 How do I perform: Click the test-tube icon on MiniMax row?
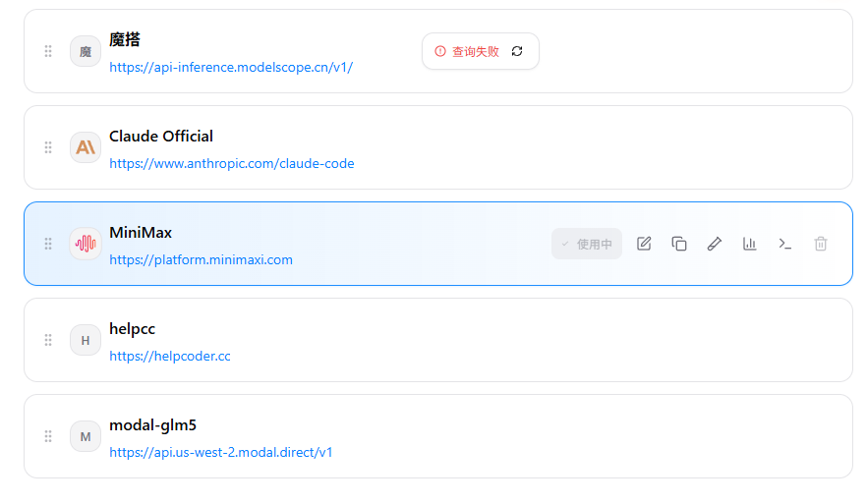click(x=715, y=244)
